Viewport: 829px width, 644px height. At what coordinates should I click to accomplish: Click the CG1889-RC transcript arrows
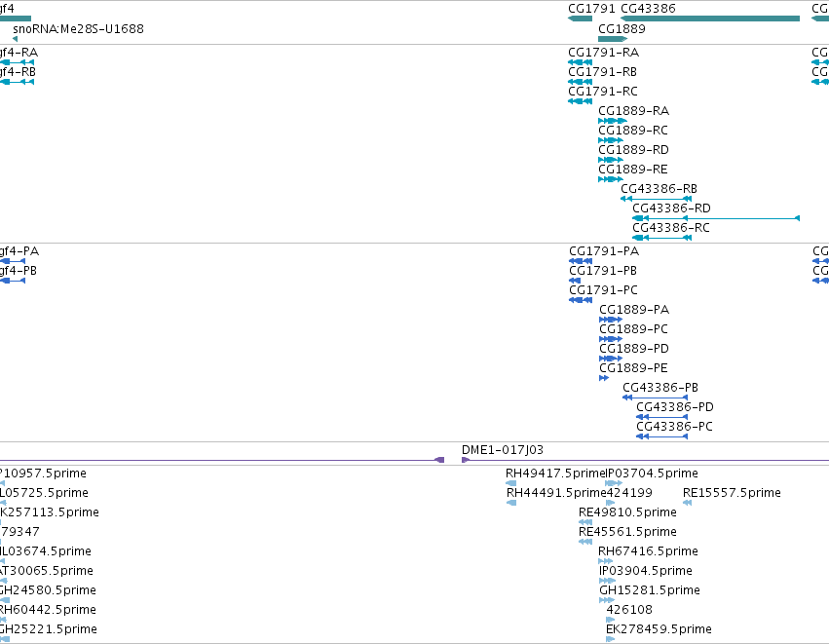tap(611, 140)
